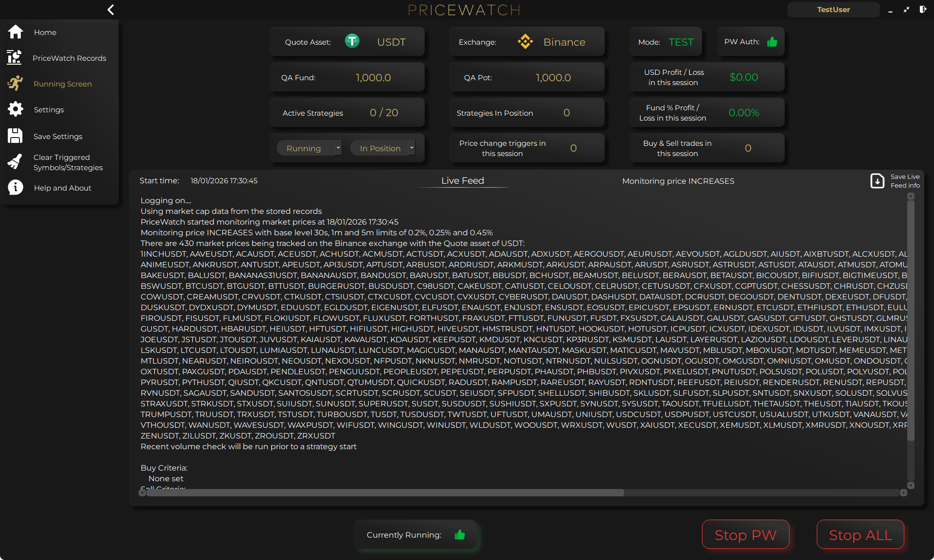
Task: Open Settings via the gear icon
Action: coord(15,109)
